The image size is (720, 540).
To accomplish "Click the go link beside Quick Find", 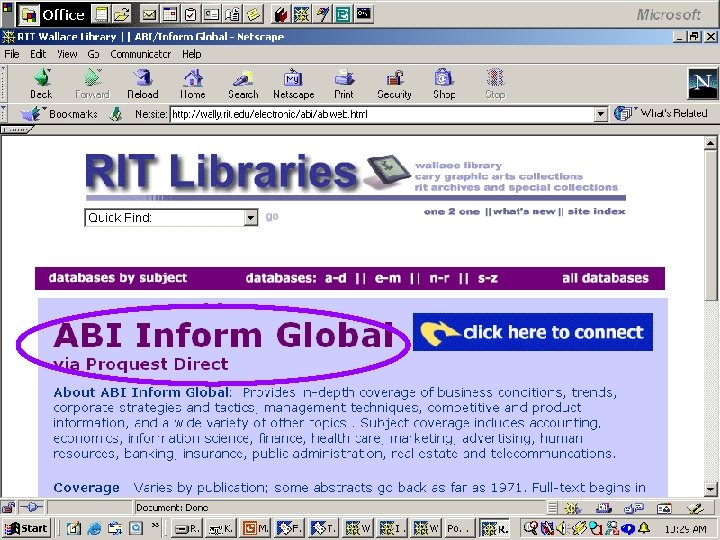I will pos(272,216).
